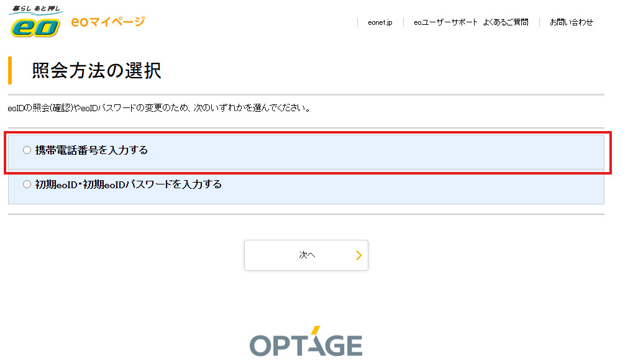Select the 携帯電話番号を入力する radio button
Screen dimensions: 633x364
(27, 150)
